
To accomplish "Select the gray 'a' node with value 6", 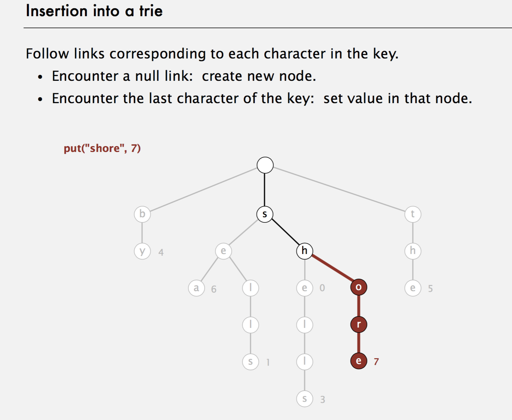I will tap(196, 288).
